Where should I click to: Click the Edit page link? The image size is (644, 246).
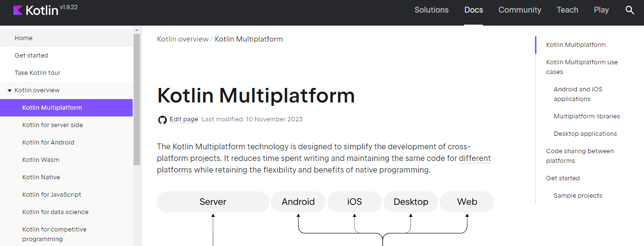[184, 119]
